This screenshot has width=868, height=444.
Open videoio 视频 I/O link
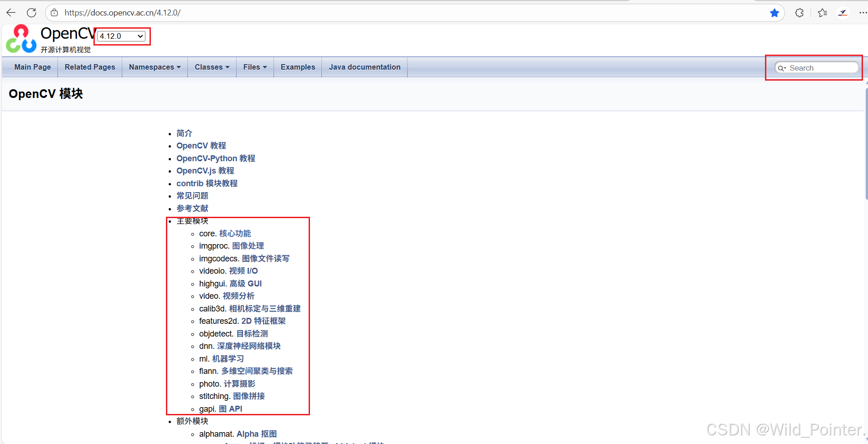[243, 271]
